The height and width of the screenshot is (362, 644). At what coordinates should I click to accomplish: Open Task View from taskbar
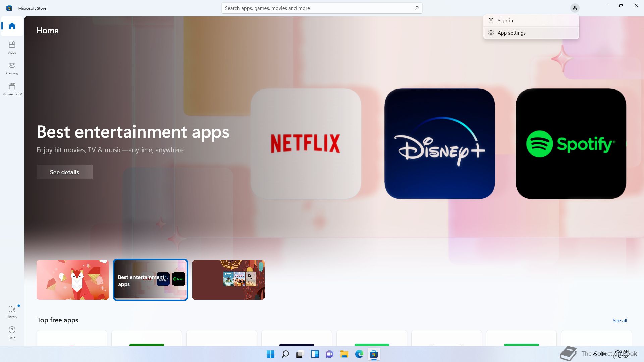[300, 354]
